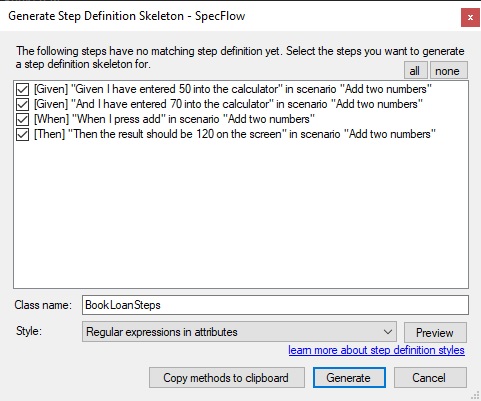Viewport: 481px width, 401px height.
Task: Click the Class name input field
Action: [275, 305]
